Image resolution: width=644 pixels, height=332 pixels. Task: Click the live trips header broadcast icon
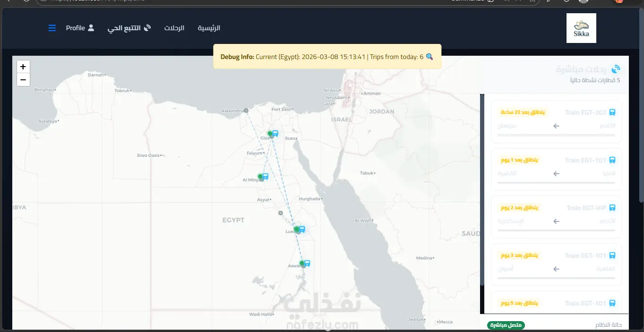(616, 69)
